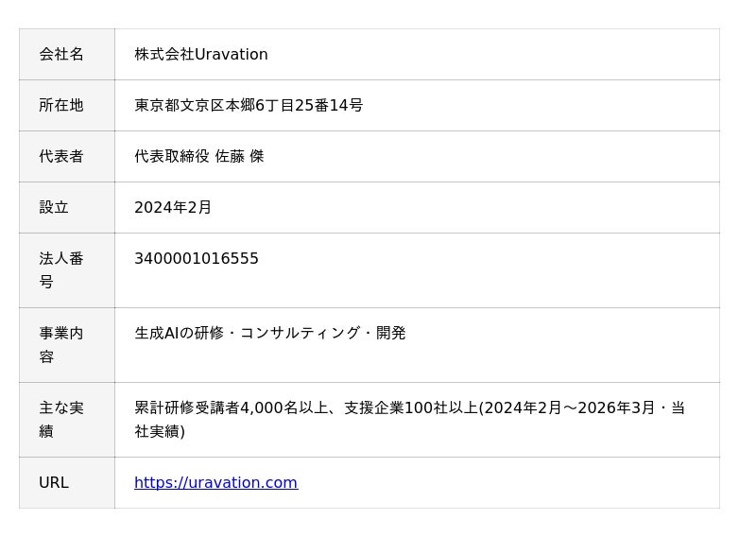Select the 東京都文京区本郷 address text

coord(195,105)
